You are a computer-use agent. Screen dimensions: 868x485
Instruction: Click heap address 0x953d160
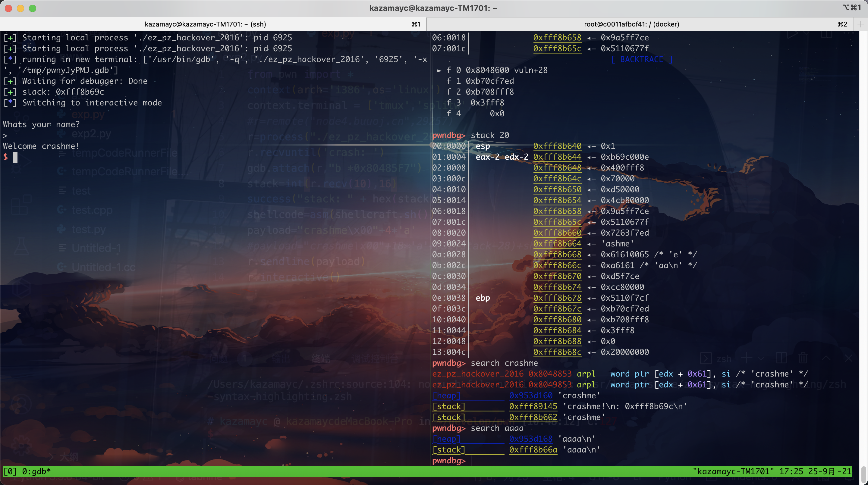click(531, 396)
